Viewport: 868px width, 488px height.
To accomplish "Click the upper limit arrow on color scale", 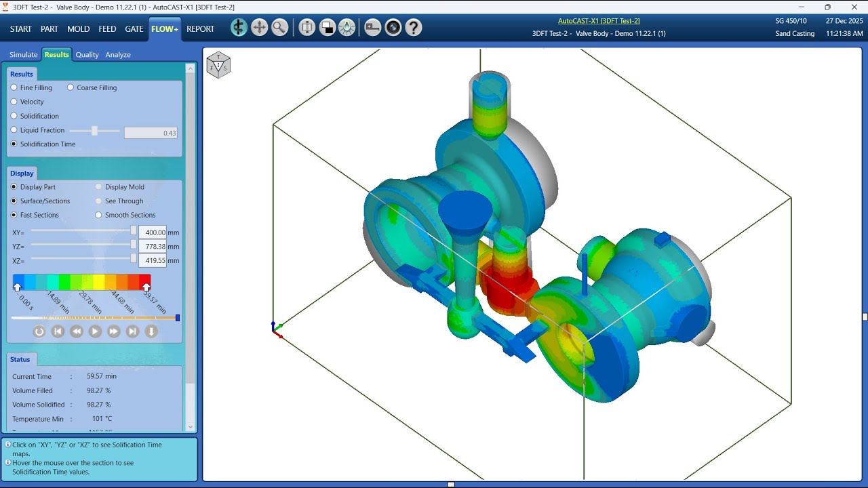I will (x=146, y=287).
